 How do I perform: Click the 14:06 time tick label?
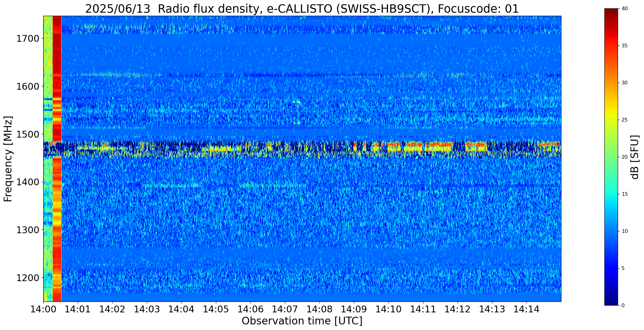pyautogui.click(x=251, y=309)
